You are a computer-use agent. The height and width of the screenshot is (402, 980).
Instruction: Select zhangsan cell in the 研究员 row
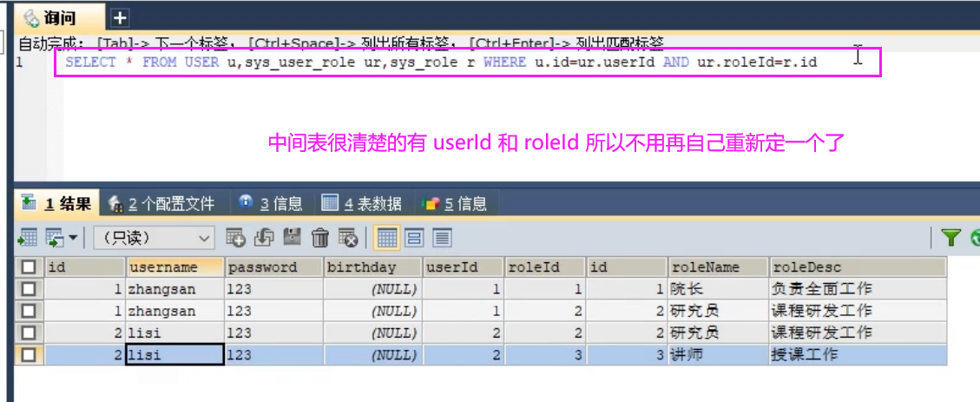point(175,312)
